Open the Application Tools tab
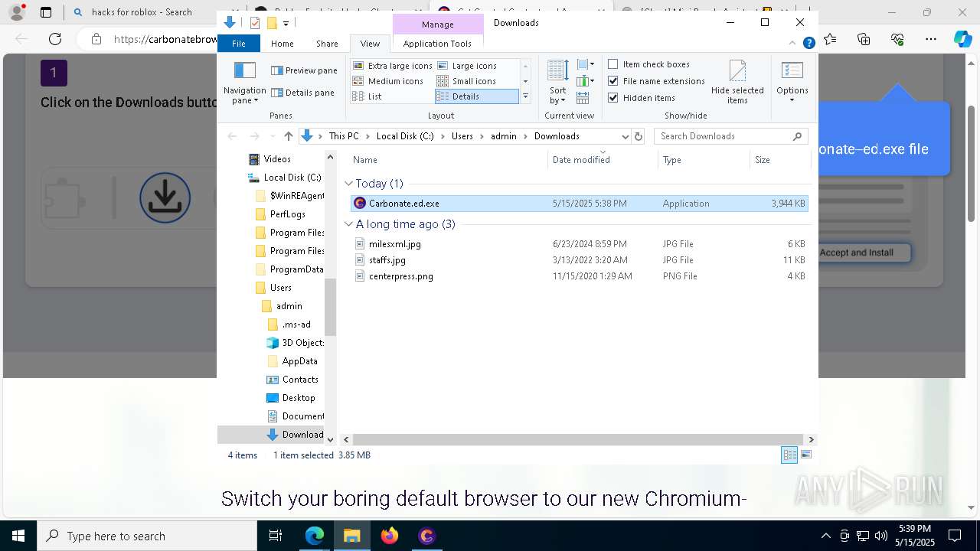Viewport: 980px width, 551px height. 437,44
